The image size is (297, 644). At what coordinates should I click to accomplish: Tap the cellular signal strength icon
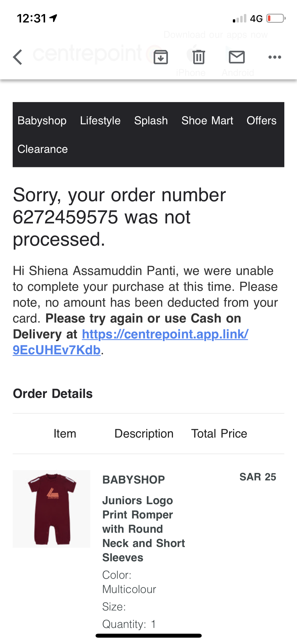(x=239, y=19)
